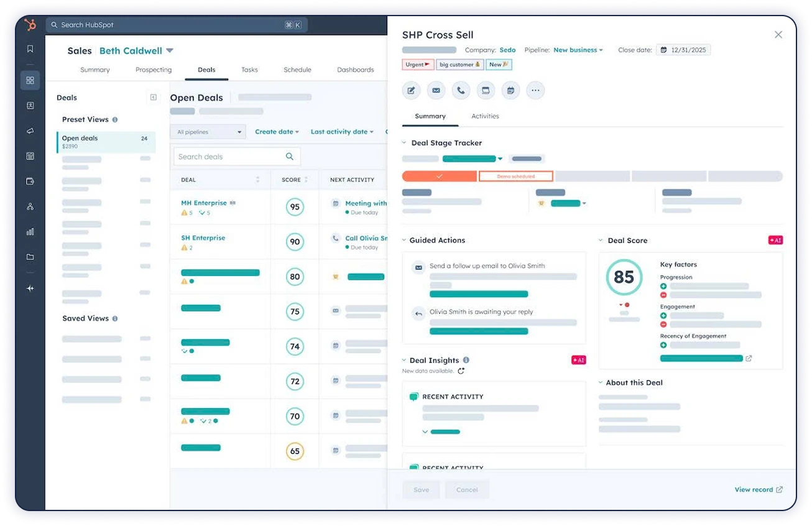Open the Library folder icon in sidebar
Image resolution: width=812 pixels, height=526 pixels.
coord(30,257)
